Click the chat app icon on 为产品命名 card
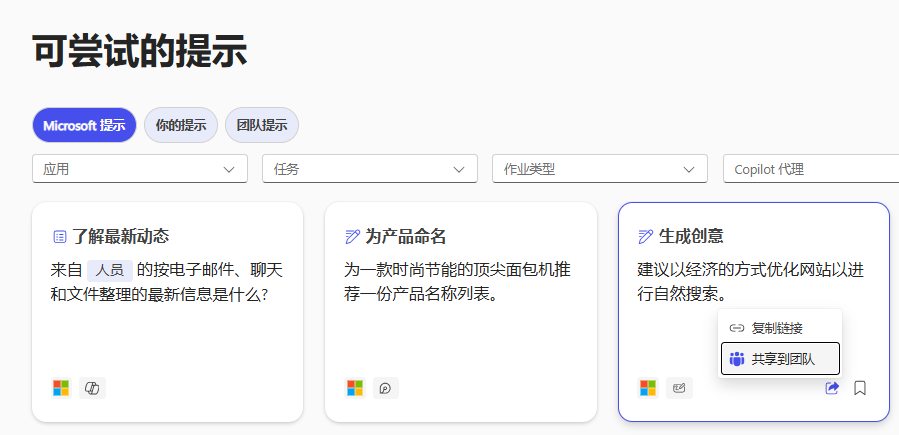 coord(386,388)
